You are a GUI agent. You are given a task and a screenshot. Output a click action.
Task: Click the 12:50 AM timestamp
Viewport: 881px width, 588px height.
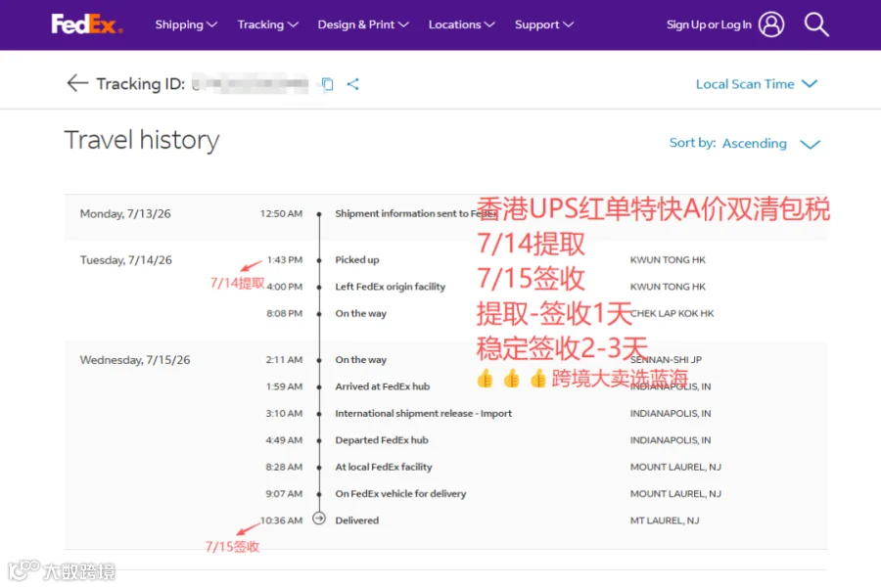tap(281, 214)
